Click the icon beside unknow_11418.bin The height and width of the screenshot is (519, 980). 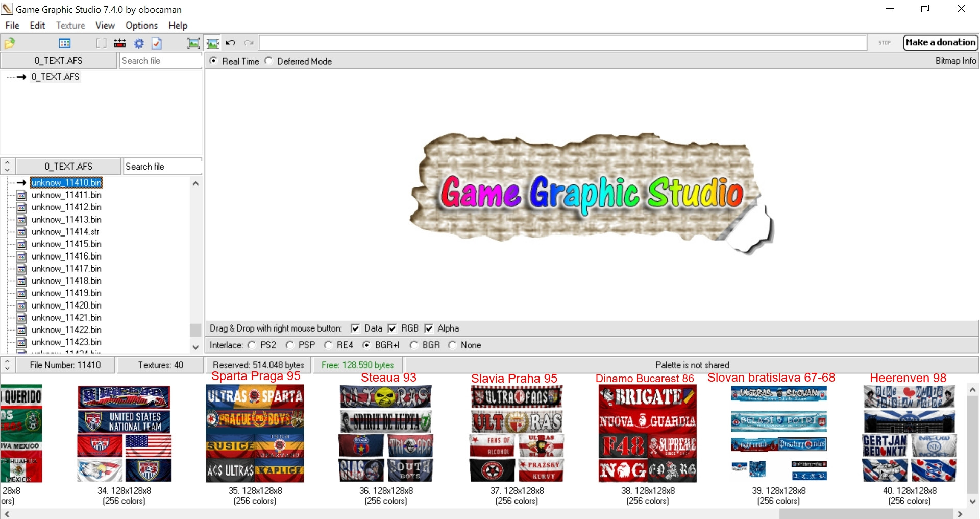(x=21, y=281)
